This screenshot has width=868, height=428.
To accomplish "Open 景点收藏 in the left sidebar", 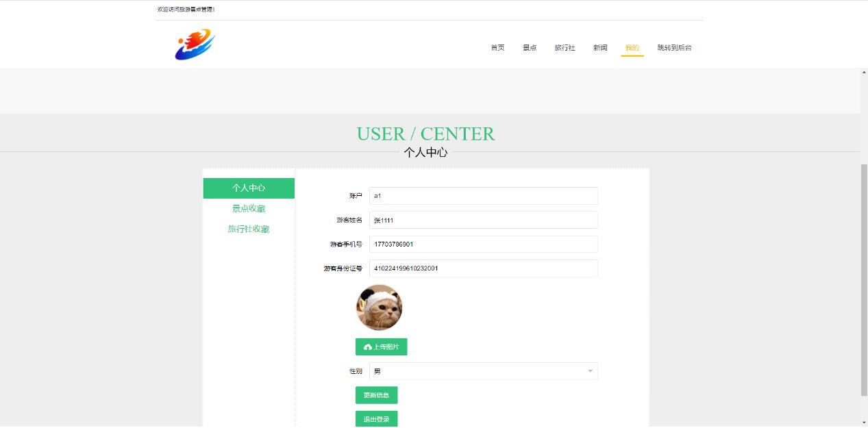I will pos(249,209).
